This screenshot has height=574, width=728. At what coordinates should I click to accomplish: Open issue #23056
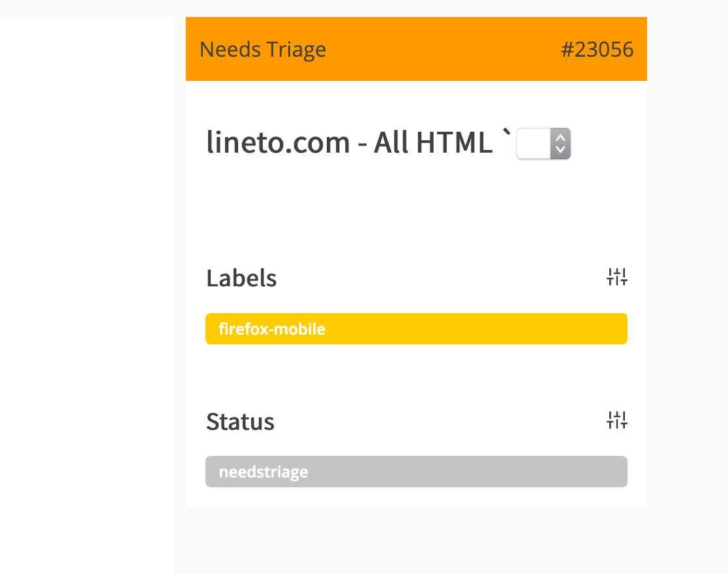click(598, 49)
